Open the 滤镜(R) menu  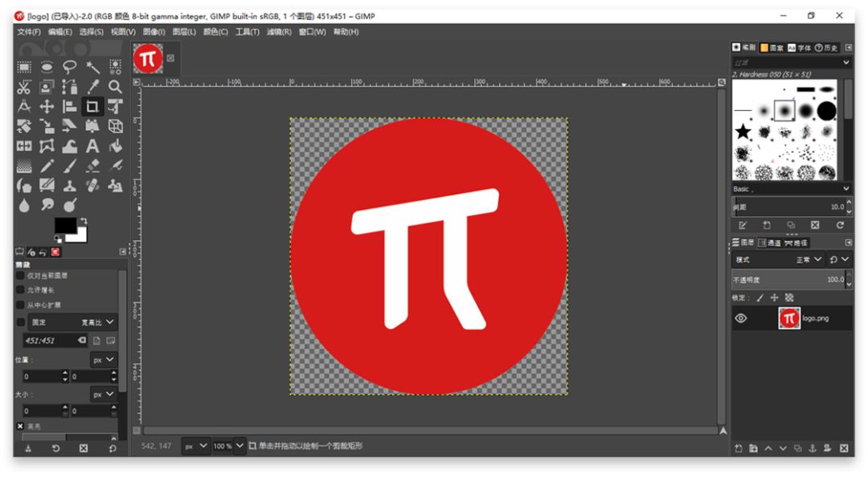click(279, 32)
